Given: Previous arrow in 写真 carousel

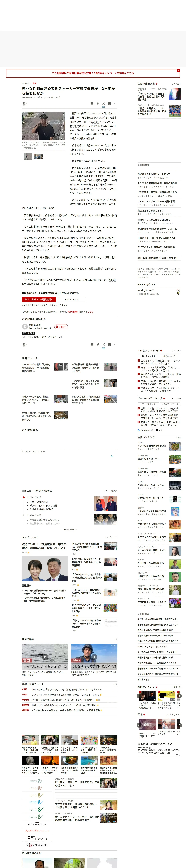Looking at the screenshot, I should click(x=139, y=725).
